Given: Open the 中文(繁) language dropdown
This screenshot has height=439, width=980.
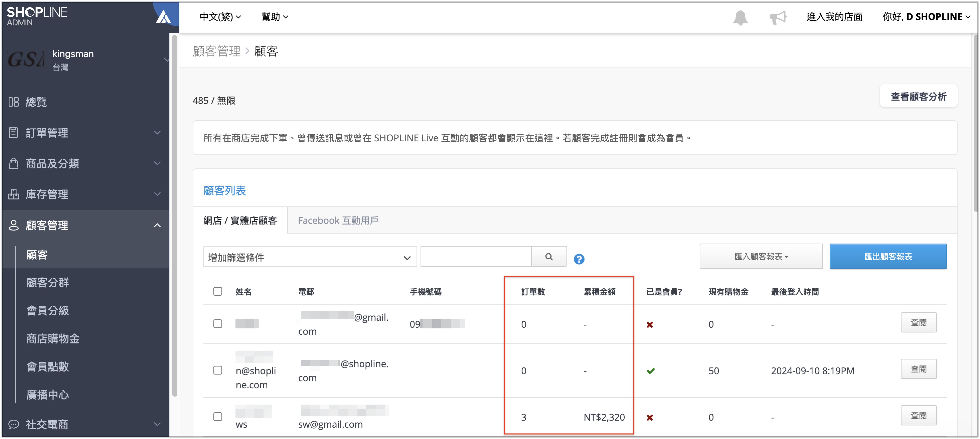Looking at the screenshot, I should click(220, 17).
